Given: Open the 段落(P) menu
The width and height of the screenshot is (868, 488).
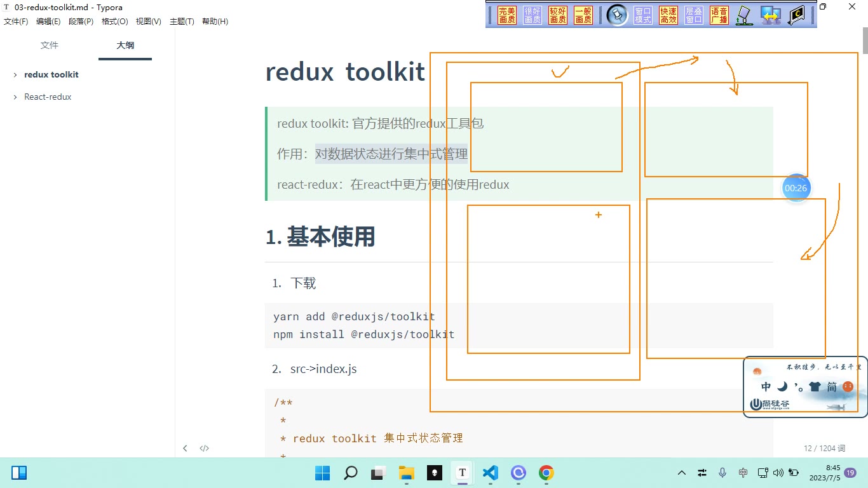Looking at the screenshot, I should point(81,22).
